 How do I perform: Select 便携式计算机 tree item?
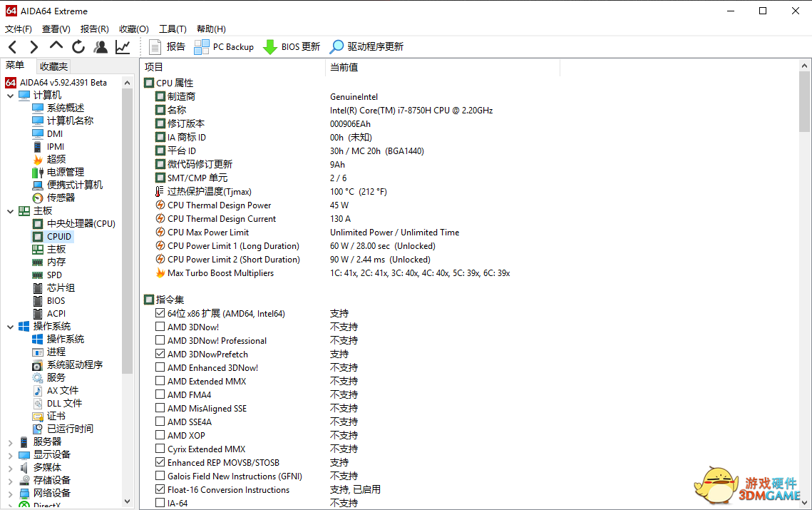pos(75,185)
